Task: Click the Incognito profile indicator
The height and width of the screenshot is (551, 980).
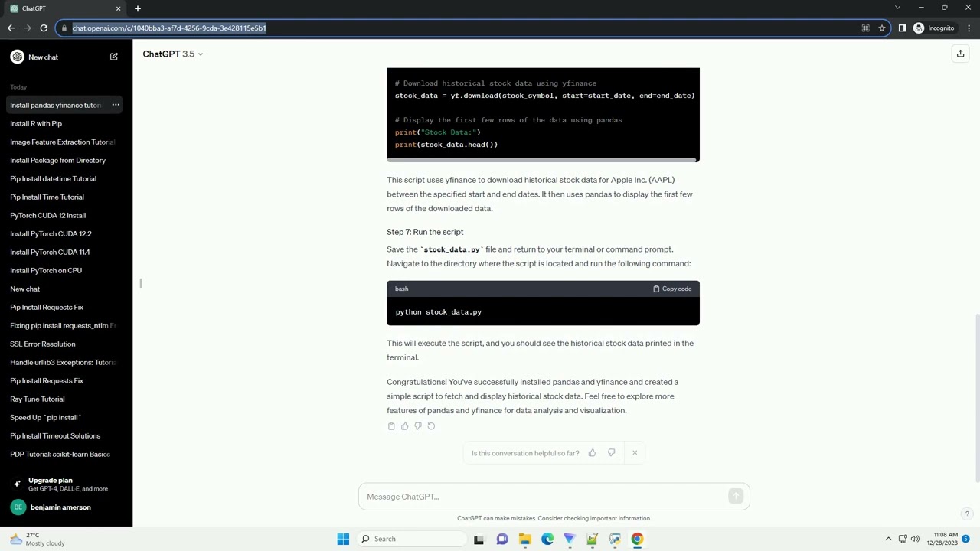Action: (x=934, y=28)
